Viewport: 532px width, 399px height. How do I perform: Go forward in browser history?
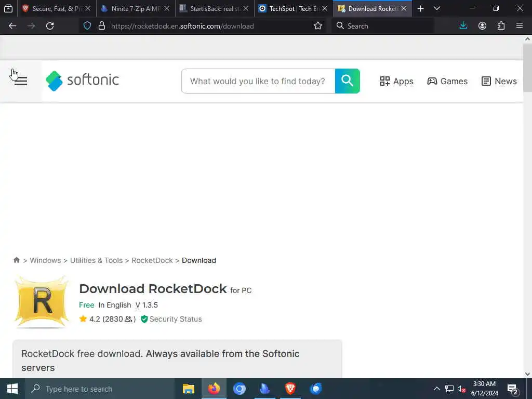pyautogui.click(x=31, y=26)
